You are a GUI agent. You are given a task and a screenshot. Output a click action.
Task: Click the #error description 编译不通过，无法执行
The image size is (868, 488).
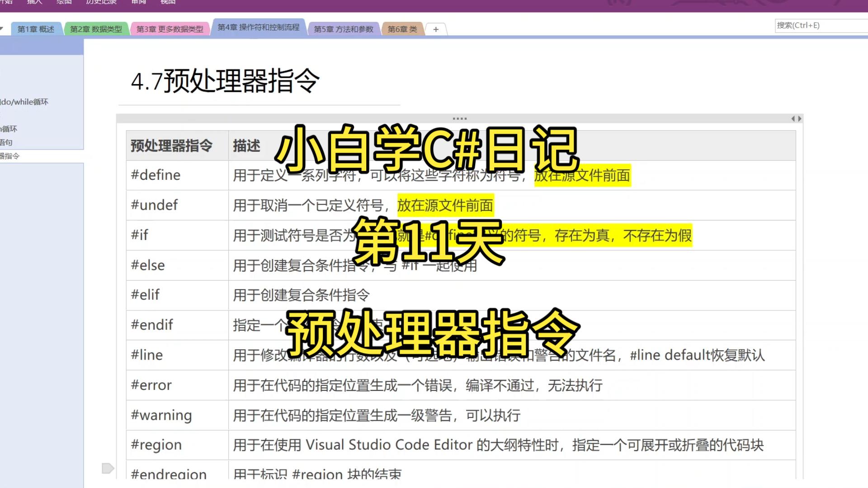534,385
